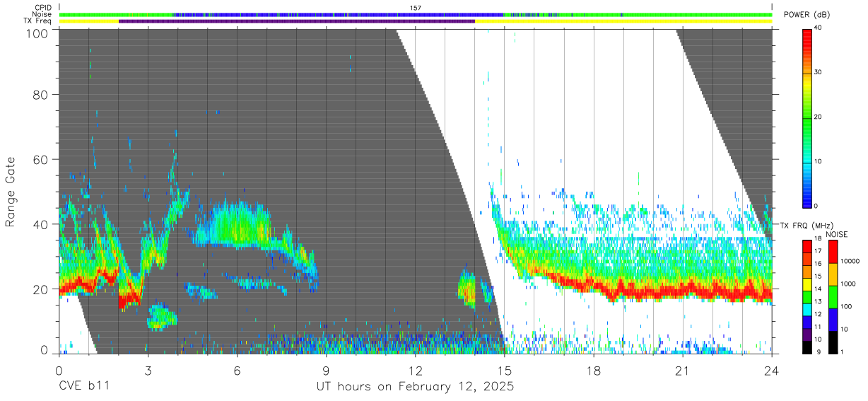Click the CPID value 157
This screenshot has width=868, height=401.
(416, 7)
